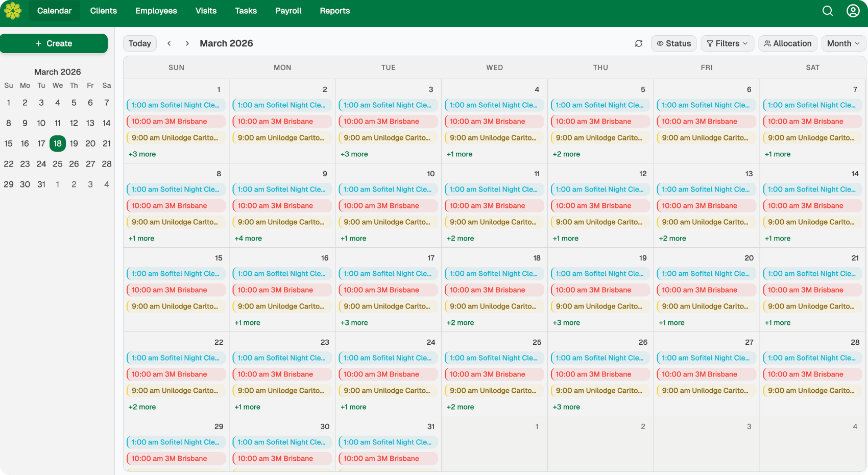Open the 3M Brisbane visit on March 31
This screenshot has width=868, height=475.
pos(388,458)
